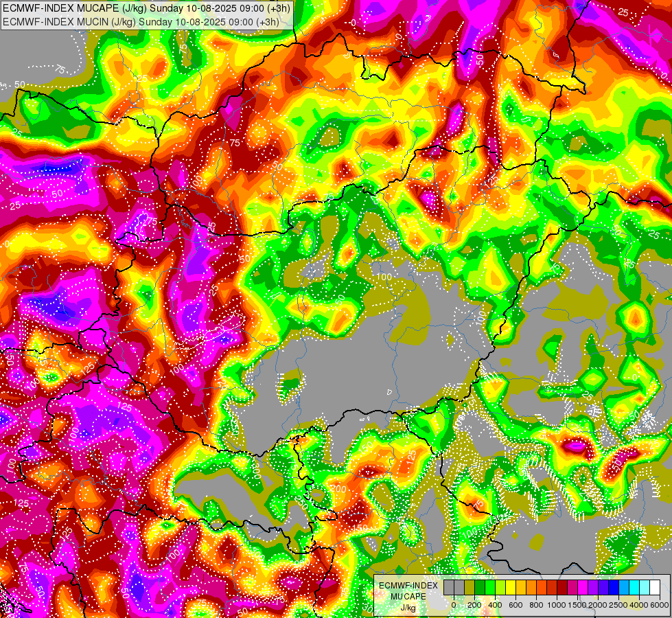This screenshot has width=672, height=618.
Task: Click the dark red legend swatch
Action: [562, 587]
